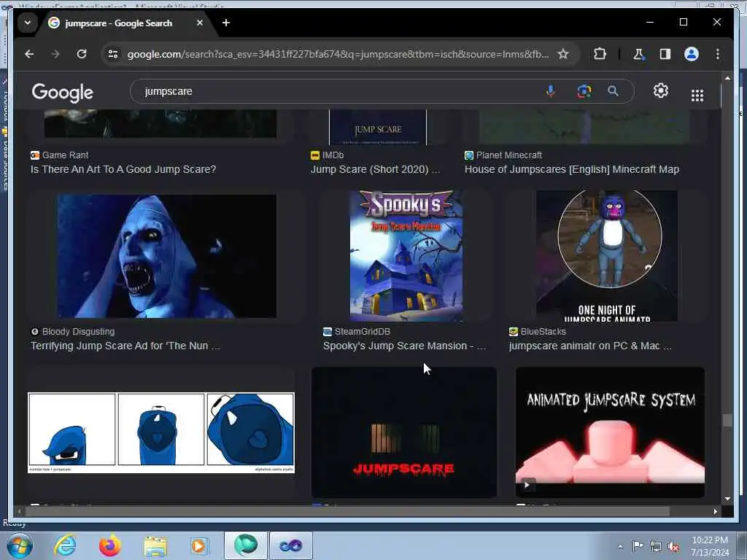
Task: Open the Planet Minecraft image thumbnail
Action: (584, 126)
